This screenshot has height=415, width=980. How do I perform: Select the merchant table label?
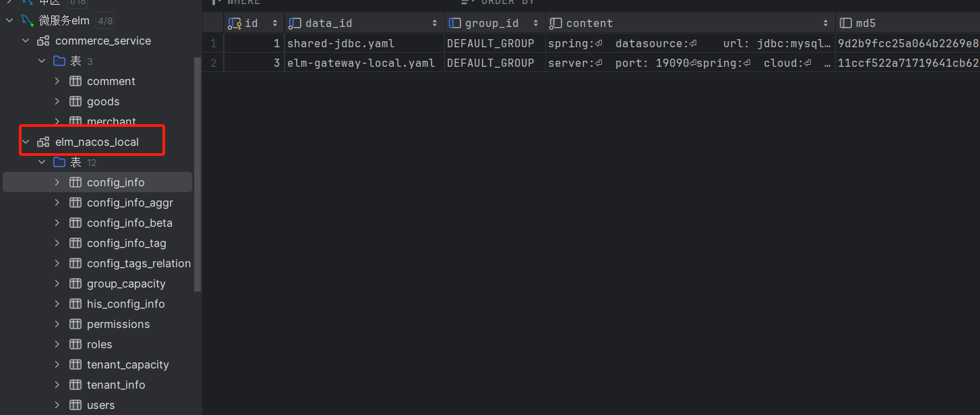(x=111, y=121)
